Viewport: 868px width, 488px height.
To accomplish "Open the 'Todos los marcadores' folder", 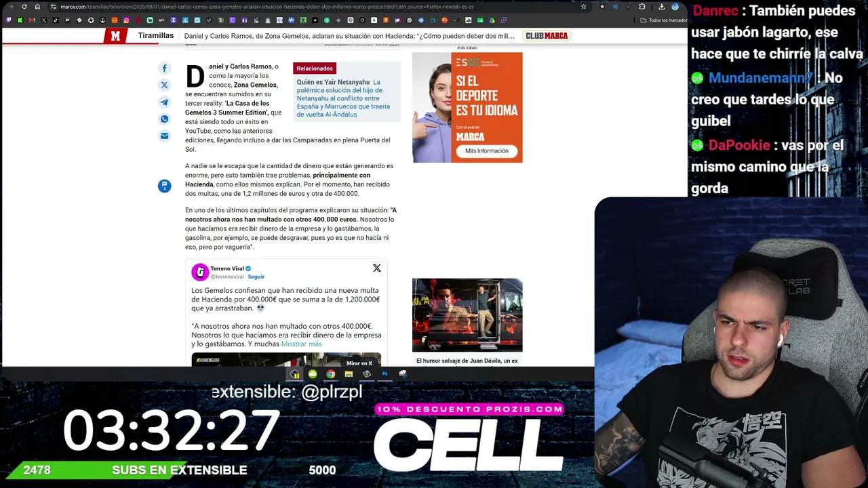I will pyautogui.click(x=663, y=20).
